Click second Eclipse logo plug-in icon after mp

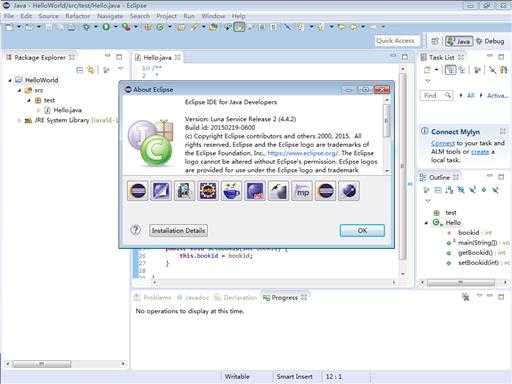(x=325, y=191)
